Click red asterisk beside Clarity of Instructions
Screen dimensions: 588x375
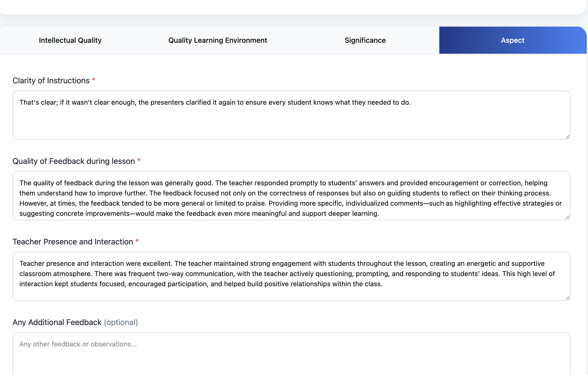(x=93, y=80)
